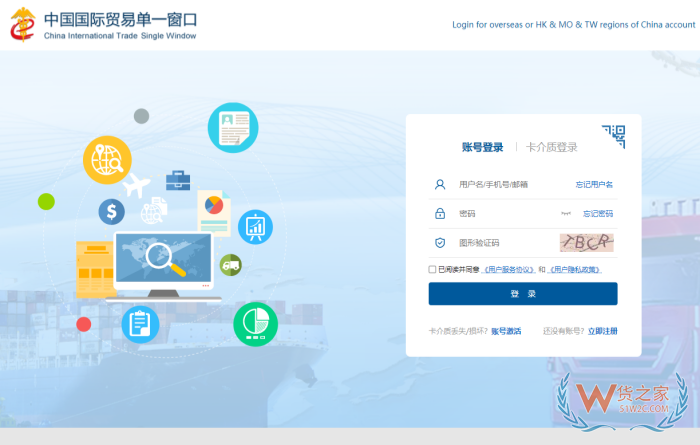Image resolution: width=700 pixels, height=445 pixels.
Task: Open the 忘记密码 link
Action: pos(598,214)
